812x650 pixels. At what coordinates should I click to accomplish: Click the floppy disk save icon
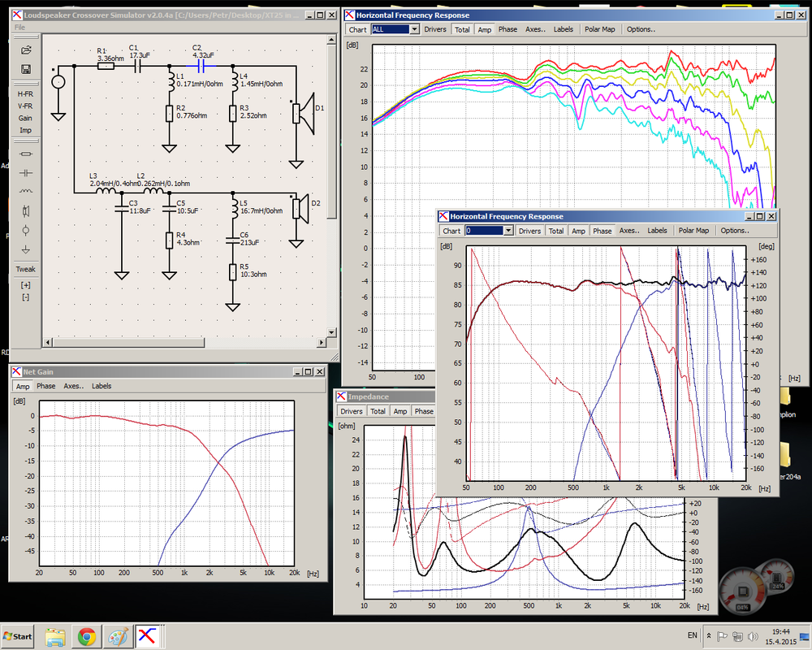26,69
